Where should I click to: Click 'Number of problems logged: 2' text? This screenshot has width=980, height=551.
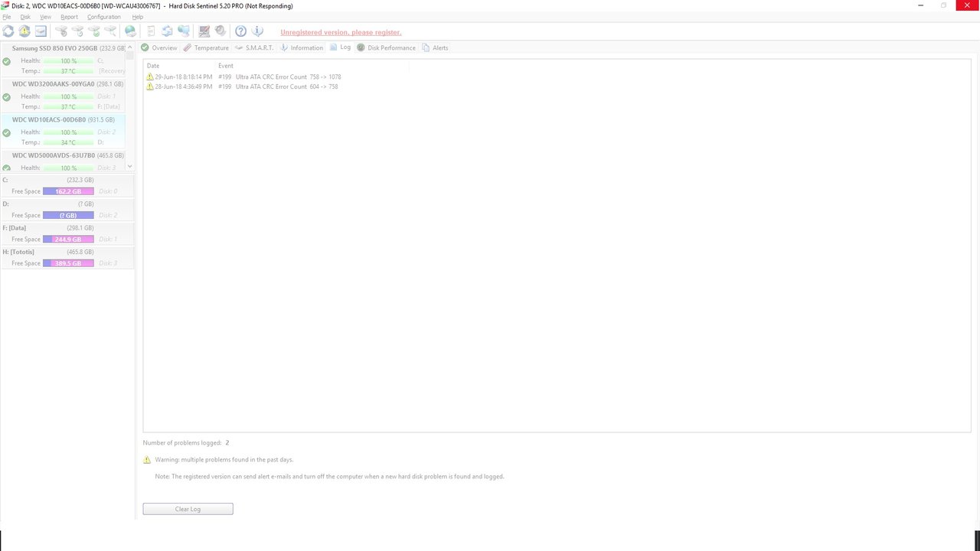pos(186,443)
